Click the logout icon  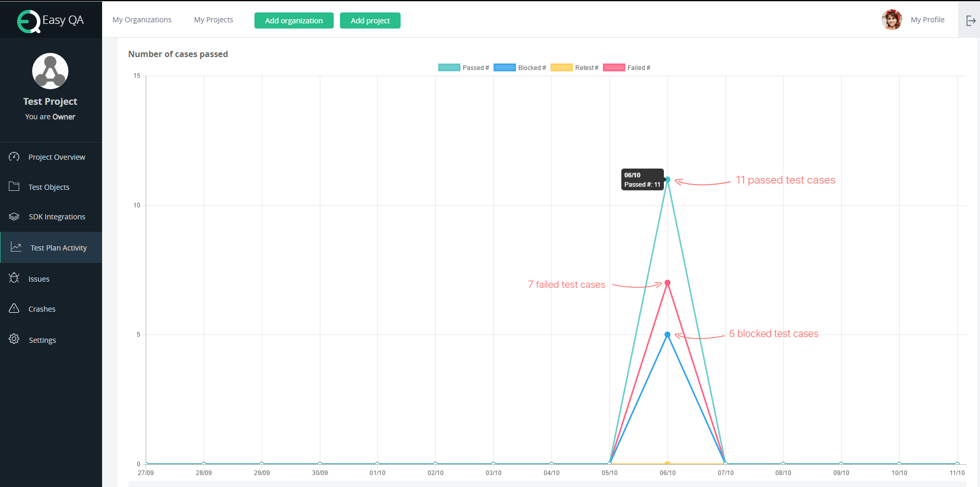971,21
